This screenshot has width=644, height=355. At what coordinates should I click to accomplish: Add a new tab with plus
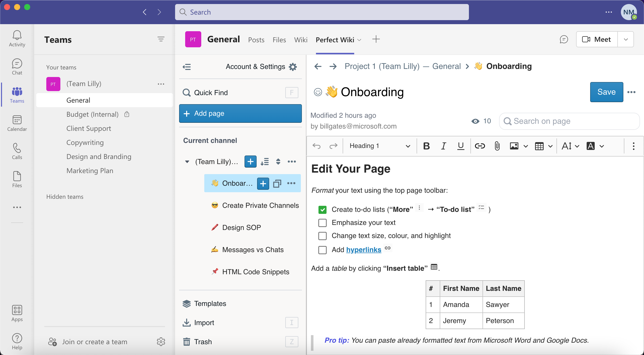(376, 39)
